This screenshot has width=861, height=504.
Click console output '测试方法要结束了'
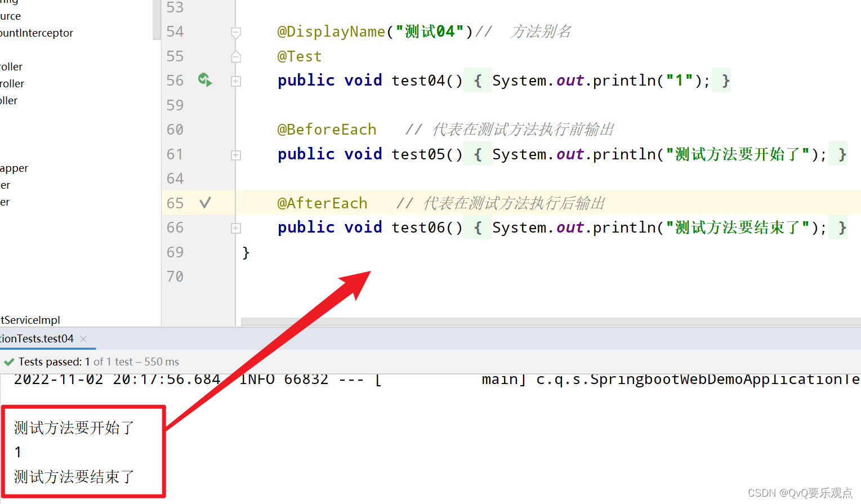point(74,477)
